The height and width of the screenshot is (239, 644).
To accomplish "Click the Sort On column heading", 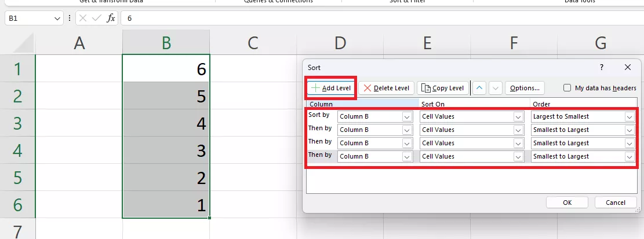I will [433, 104].
